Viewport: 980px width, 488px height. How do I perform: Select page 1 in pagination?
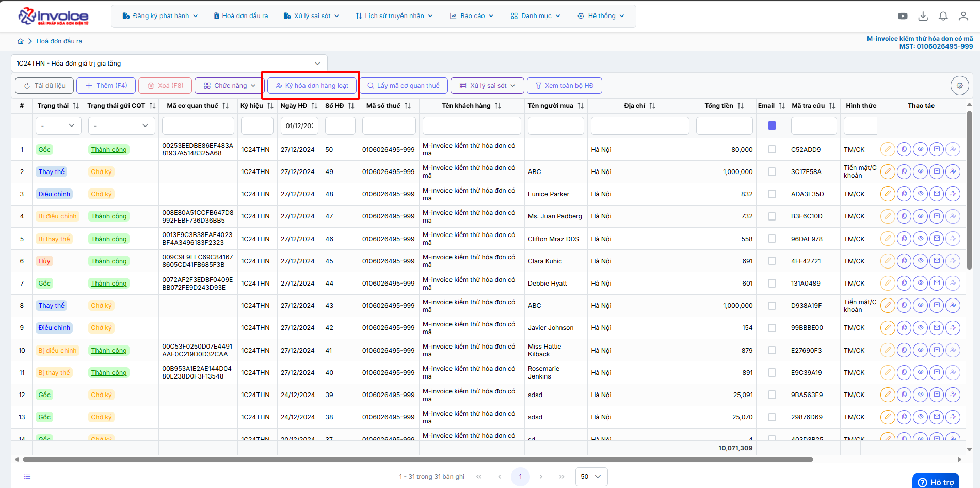click(520, 477)
